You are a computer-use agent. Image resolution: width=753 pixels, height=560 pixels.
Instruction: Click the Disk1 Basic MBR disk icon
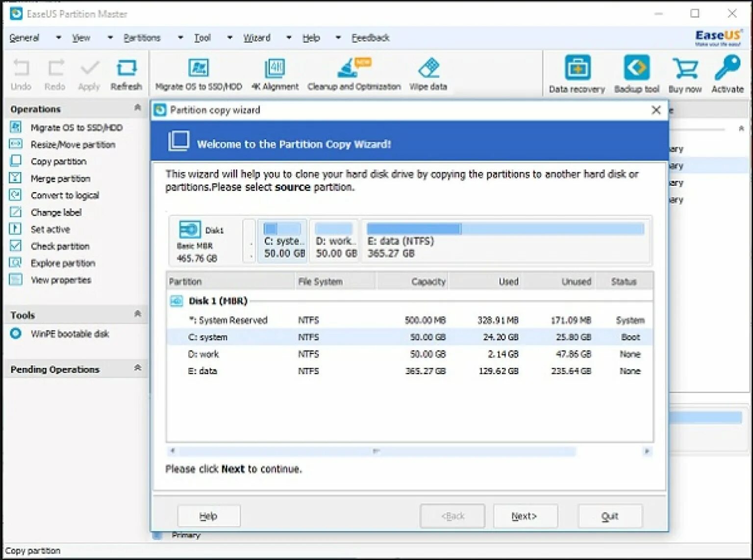click(x=190, y=229)
